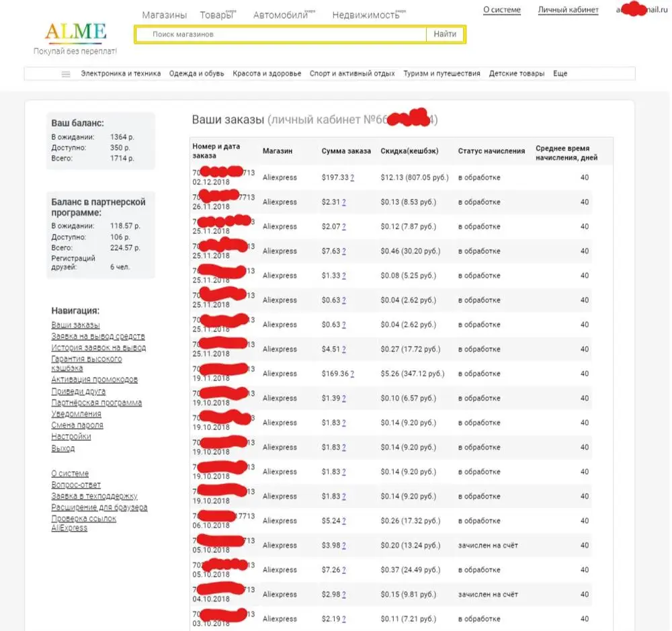672x631 pixels.
Task: Open Партнёрская программа link
Action: point(96,403)
